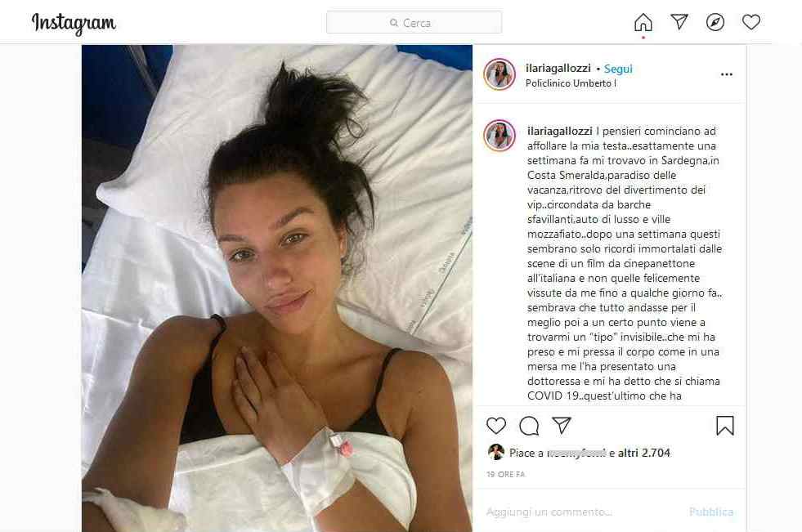This screenshot has width=802, height=532.
Task: Open the Instagram home feed icon
Action: click(x=643, y=22)
